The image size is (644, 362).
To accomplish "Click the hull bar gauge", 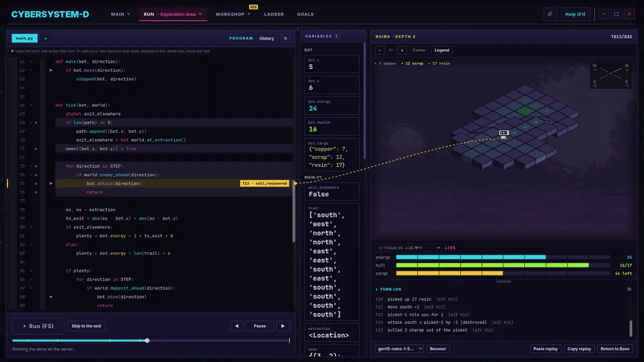I will pyautogui.click(x=503, y=265).
